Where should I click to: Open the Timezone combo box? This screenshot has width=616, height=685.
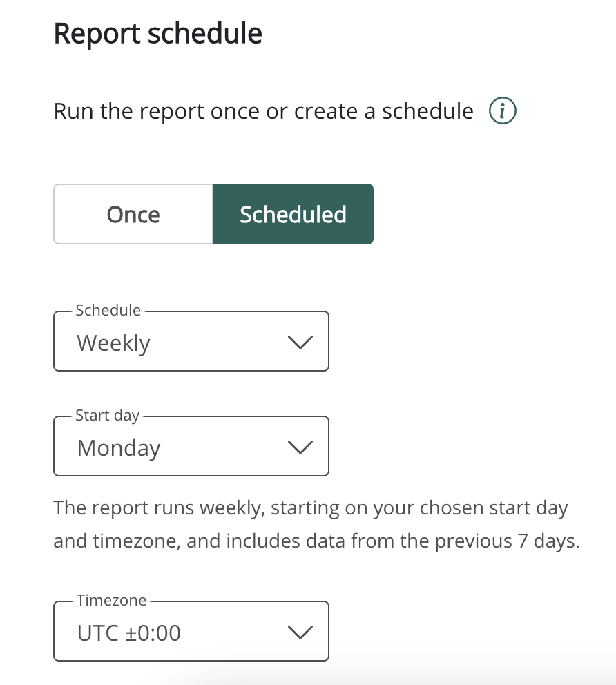coord(191,633)
